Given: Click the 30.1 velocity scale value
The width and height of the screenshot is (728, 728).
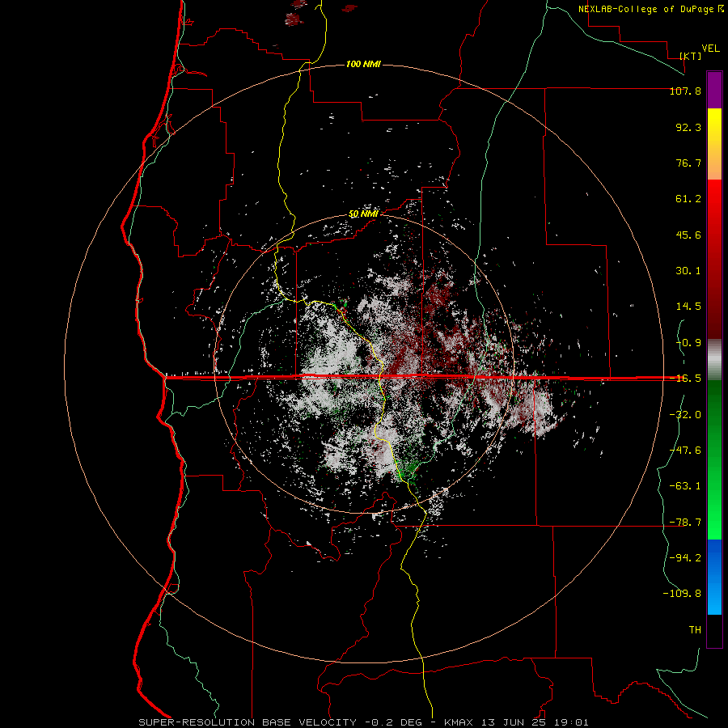Looking at the screenshot, I should click(x=688, y=271).
